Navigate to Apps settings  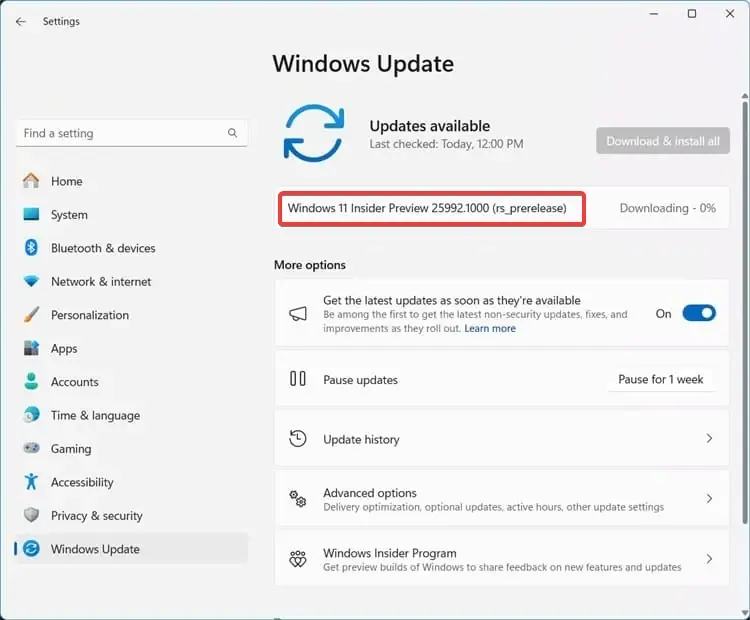coord(64,349)
